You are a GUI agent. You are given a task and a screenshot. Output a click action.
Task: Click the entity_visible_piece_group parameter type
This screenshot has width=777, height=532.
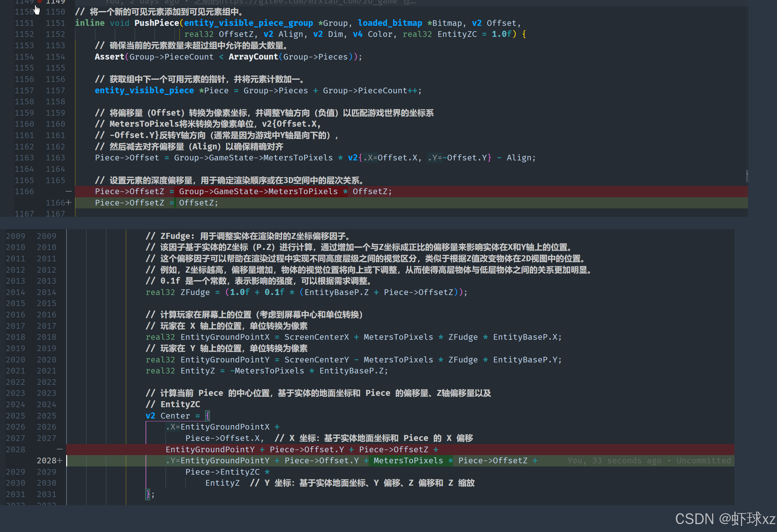pyautogui.click(x=248, y=23)
